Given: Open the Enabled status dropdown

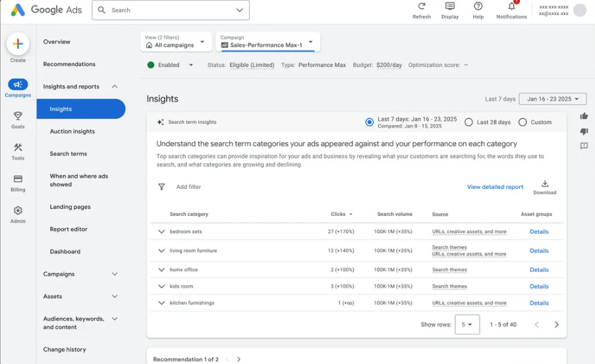Looking at the screenshot, I should pos(191,65).
